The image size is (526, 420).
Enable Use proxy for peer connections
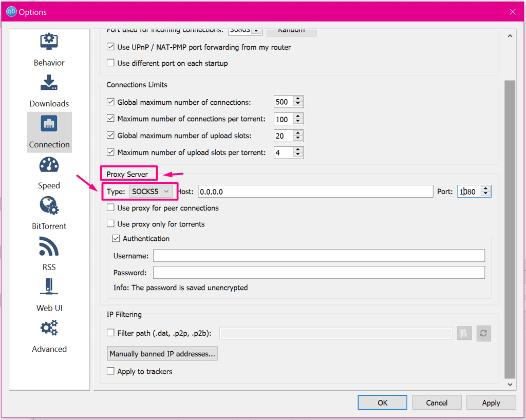pos(110,208)
